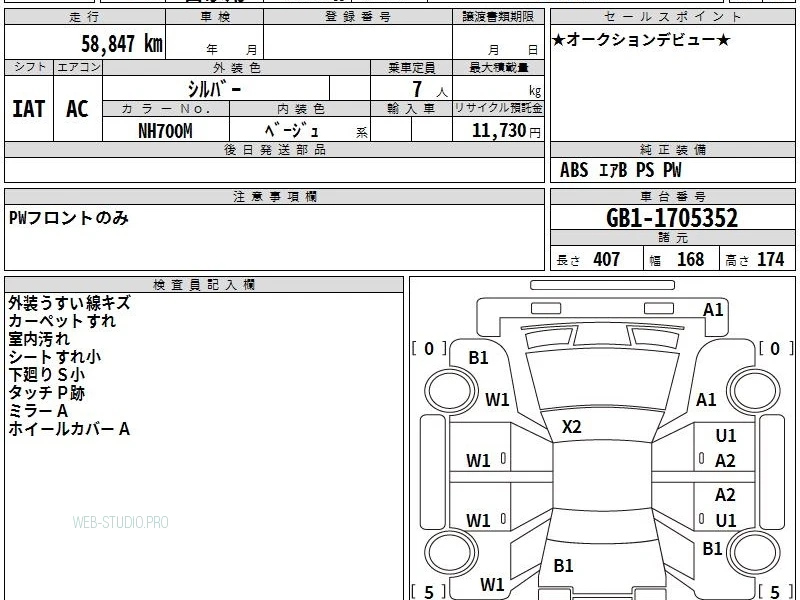Select the ABS エアB PS PW equipment text
800x600 pixels.
click(x=620, y=170)
